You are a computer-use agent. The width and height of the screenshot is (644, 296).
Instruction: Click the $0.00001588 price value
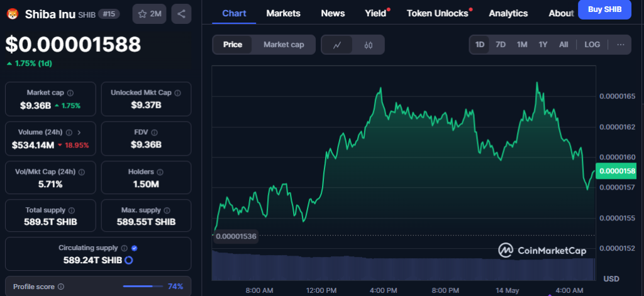(x=73, y=44)
